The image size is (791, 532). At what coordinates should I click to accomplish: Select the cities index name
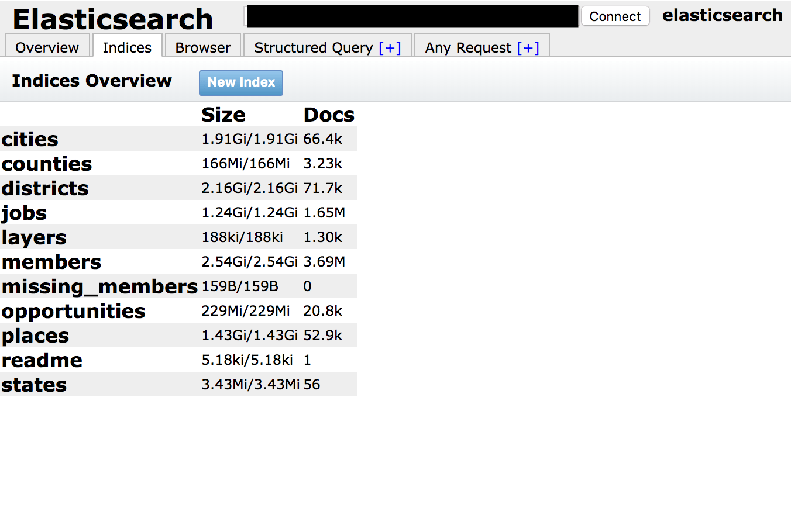[30, 139]
